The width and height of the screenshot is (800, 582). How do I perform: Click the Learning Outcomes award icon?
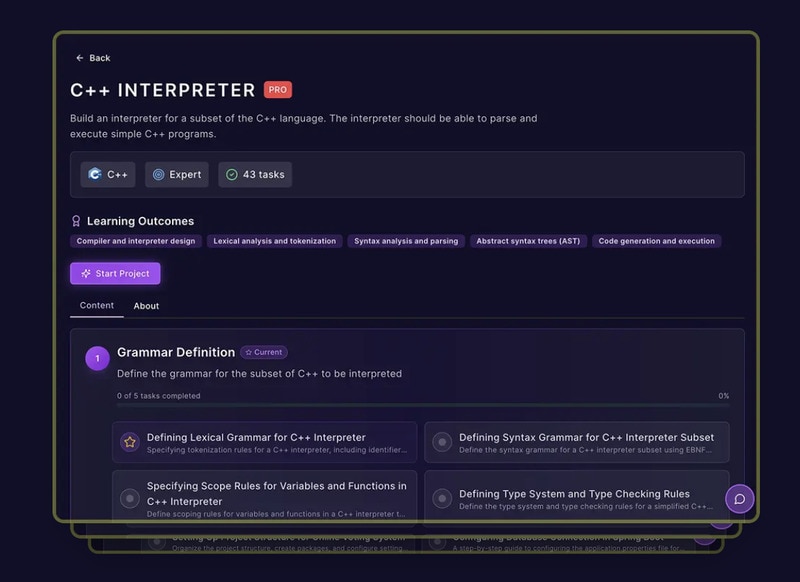76,221
